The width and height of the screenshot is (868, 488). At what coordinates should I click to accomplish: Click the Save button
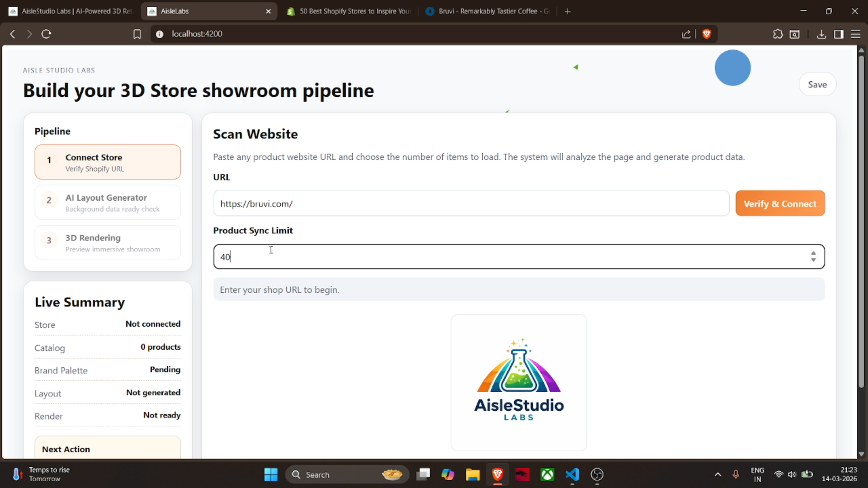click(817, 84)
